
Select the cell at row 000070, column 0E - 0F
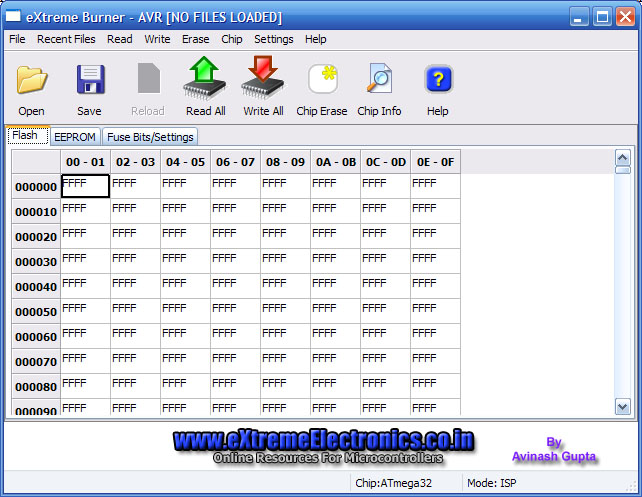point(435,361)
